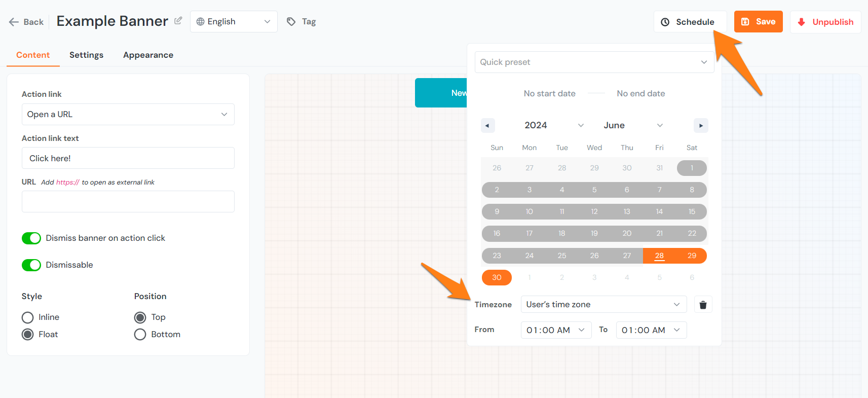Choose the Bottom position option

pyautogui.click(x=140, y=335)
